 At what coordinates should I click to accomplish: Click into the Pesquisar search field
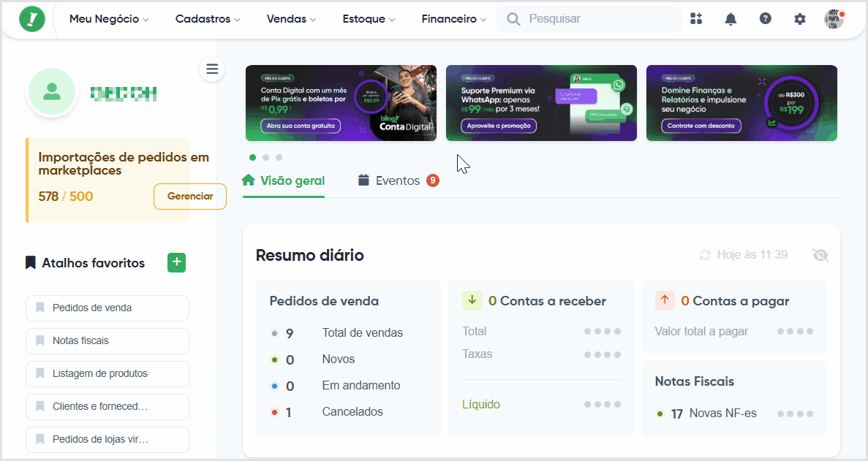click(589, 19)
